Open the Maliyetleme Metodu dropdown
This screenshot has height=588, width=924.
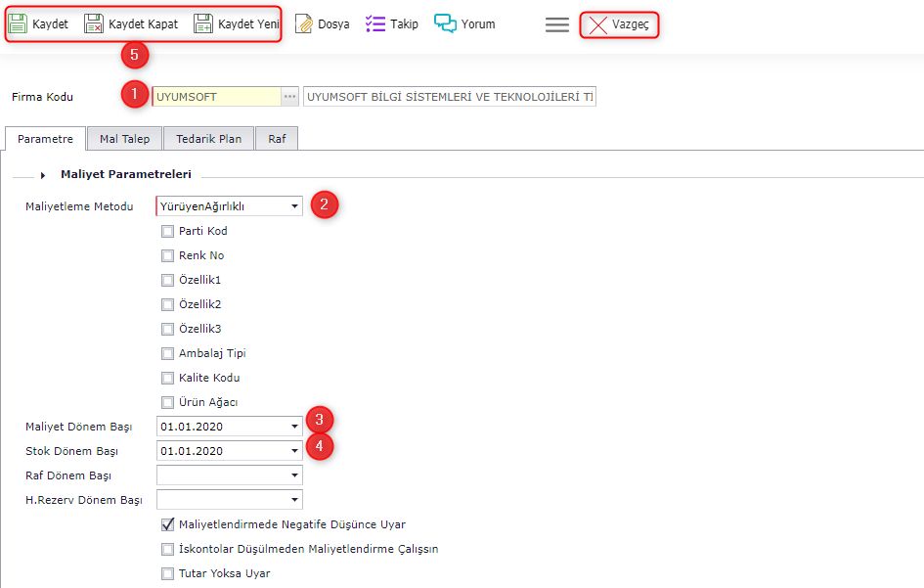pyautogui.click(x=294, y=206)
